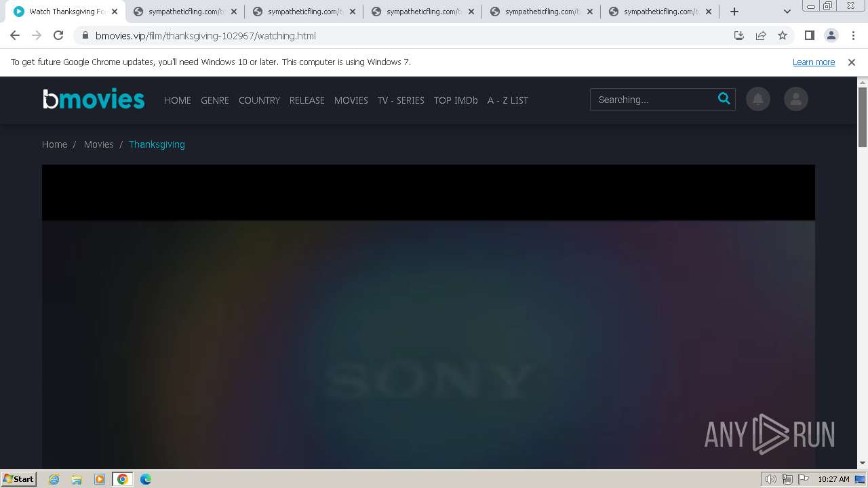Click the search magnifier icon
Image resolution: width=868 pixels, height=488 pixels.
pos(724,99)
